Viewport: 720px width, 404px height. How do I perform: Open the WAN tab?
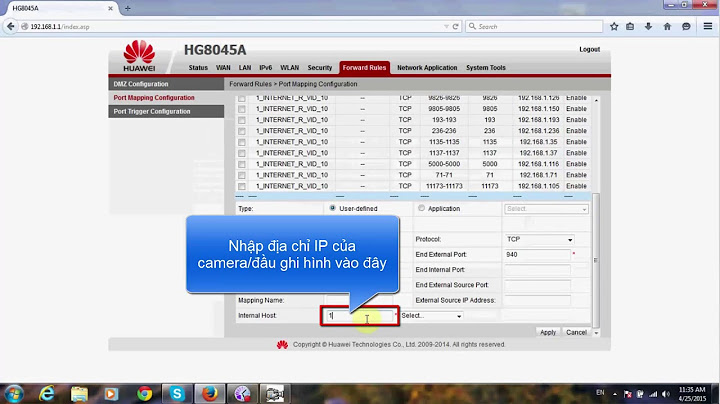pyautogui.click(x=223, y=67)
